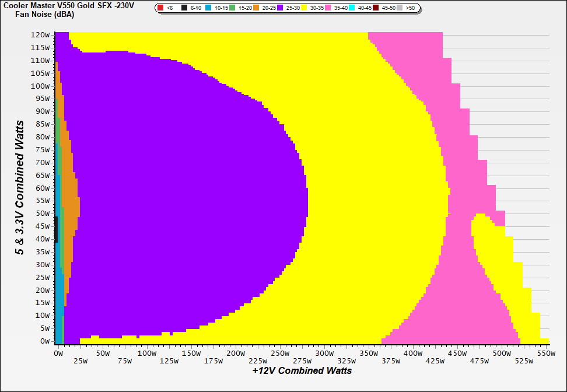567x392 pixels.
Task: Click the pink 35-40 legend swatch
Action: 328,8
